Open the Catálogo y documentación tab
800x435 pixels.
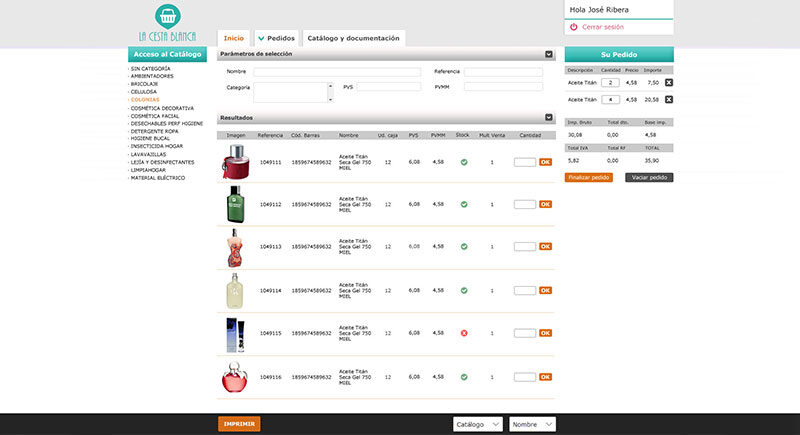coord(354,38)
